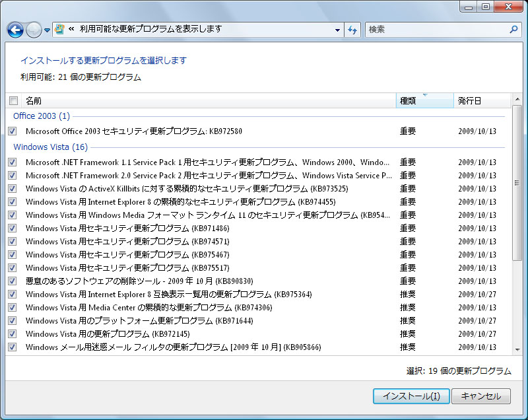
Task: Select the ActiveX Killbits (KB973525) update name
Action: [x=187, y=188]
